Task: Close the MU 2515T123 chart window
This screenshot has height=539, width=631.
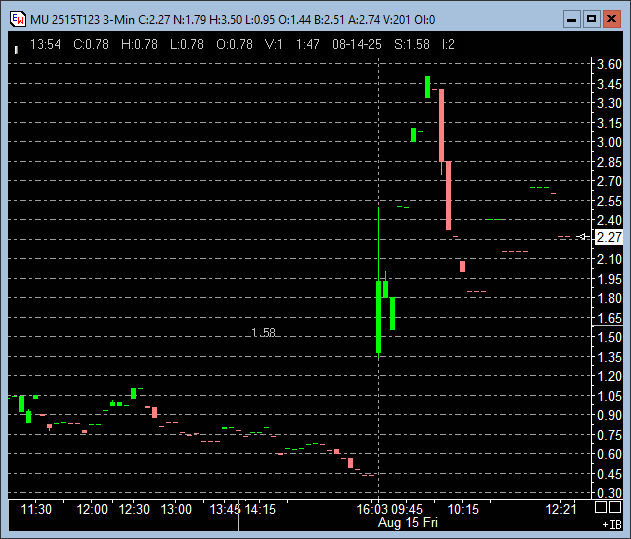Action: coord(611,19)
